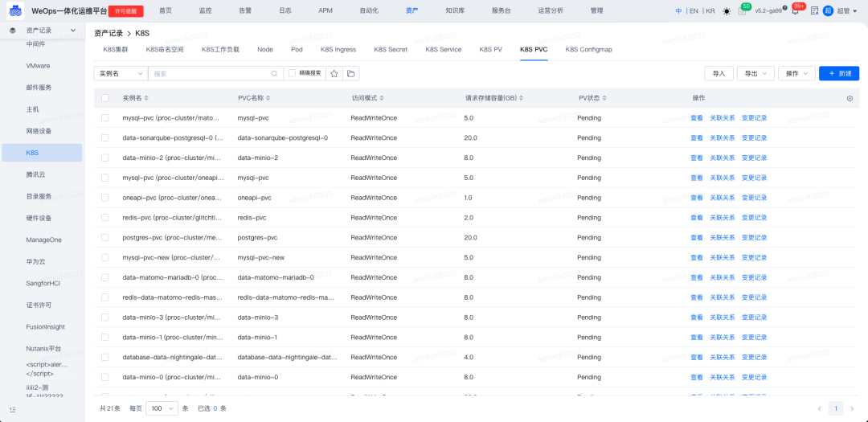Viewport: 868px width, 422px height.
Task: Switch to K8S Configmap tab
Action: pos(589,50)
